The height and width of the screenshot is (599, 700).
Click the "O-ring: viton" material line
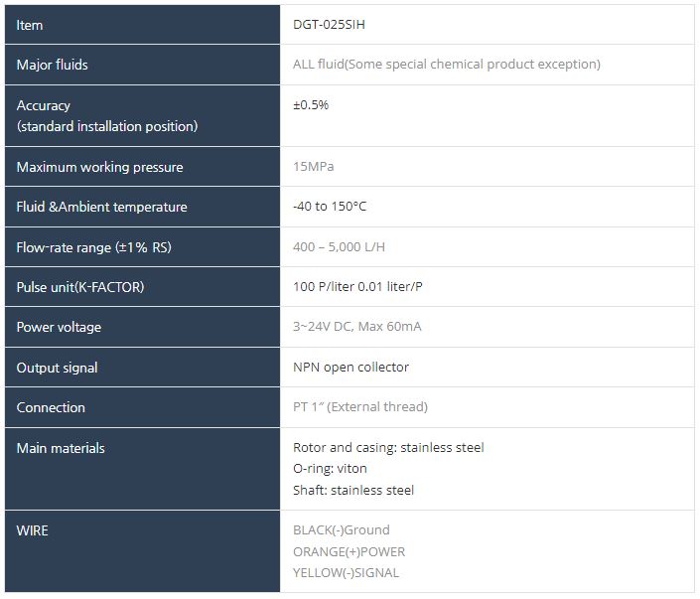click(330, 468)
